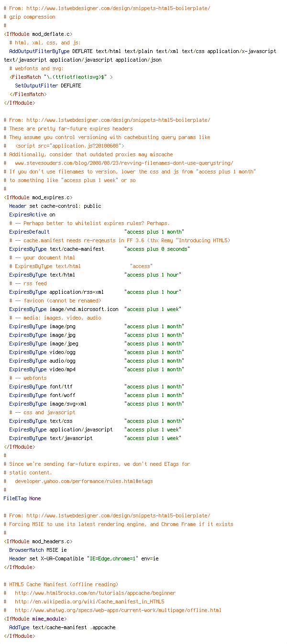Click the ExpiresActive on directive
The height and width of the screenshot is (644, 287).
coord(32,215)
